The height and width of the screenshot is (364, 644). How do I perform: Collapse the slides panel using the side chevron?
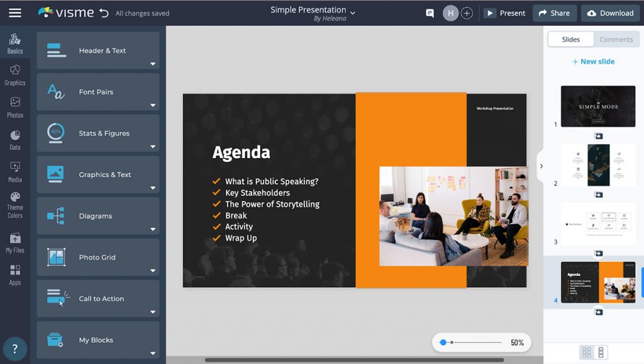[x=541, y=166]
